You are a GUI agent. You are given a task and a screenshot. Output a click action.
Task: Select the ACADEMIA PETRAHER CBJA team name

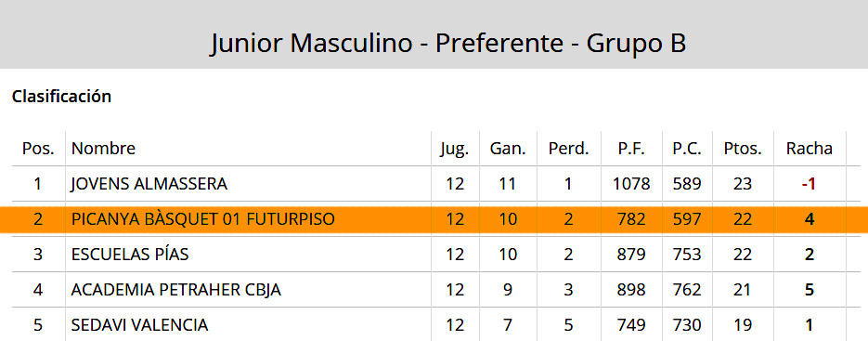176,290
